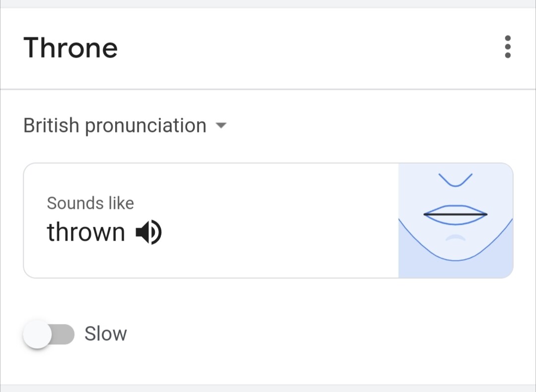Click the gray track of the Slow switch
Image resolution: width=536 pixels, height=392 pixels.
coord(65,334)
